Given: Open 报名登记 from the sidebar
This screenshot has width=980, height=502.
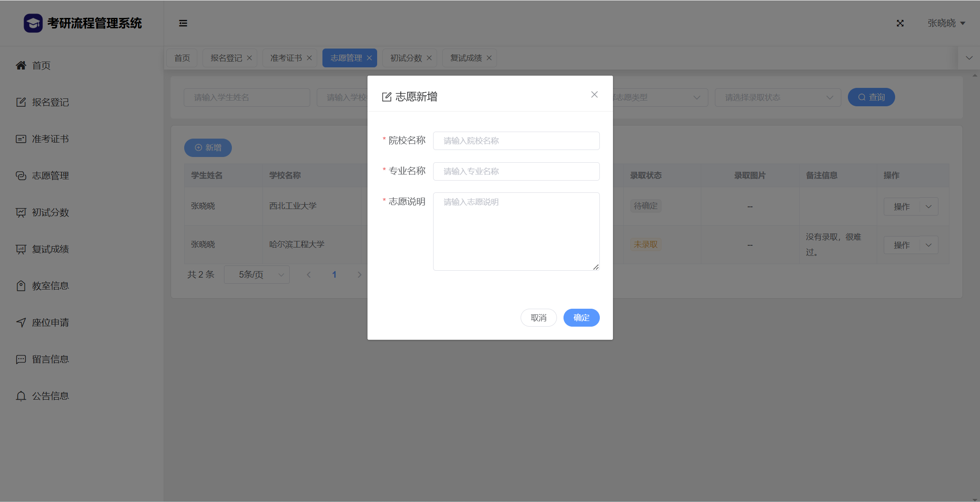Looking at the screenshot, I should tap(50, 102).
